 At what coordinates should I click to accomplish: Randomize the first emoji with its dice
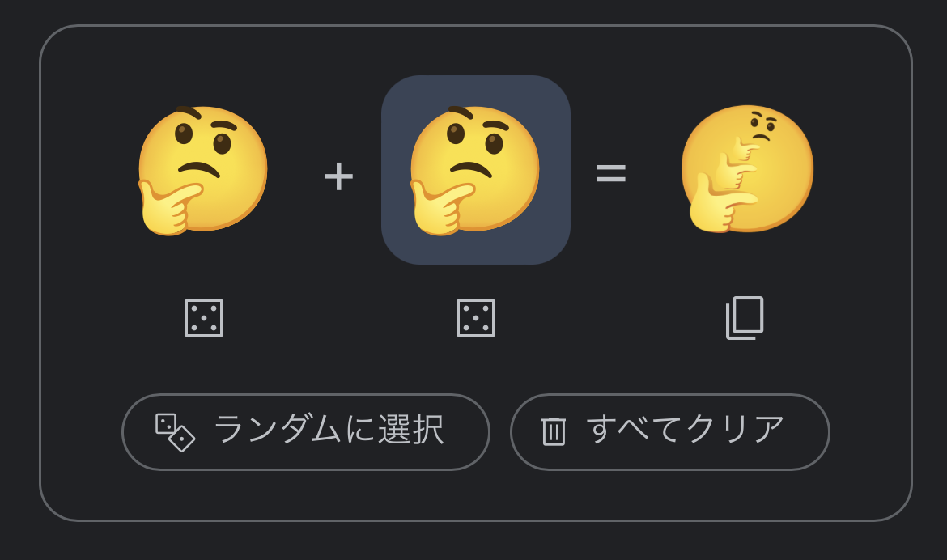[x=204, y=318]
